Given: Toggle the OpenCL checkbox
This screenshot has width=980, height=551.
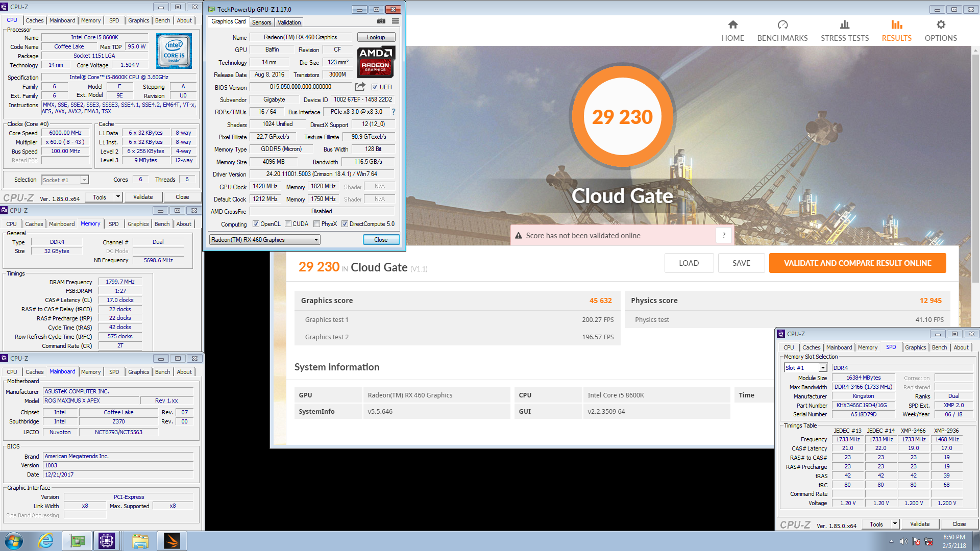Looking at the screenshot, I should point(256,224).
